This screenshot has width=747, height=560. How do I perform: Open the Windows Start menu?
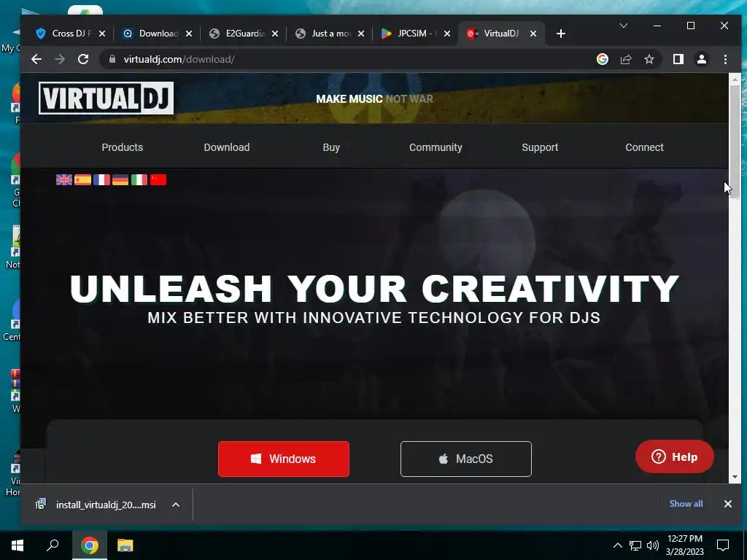[18, 545]
